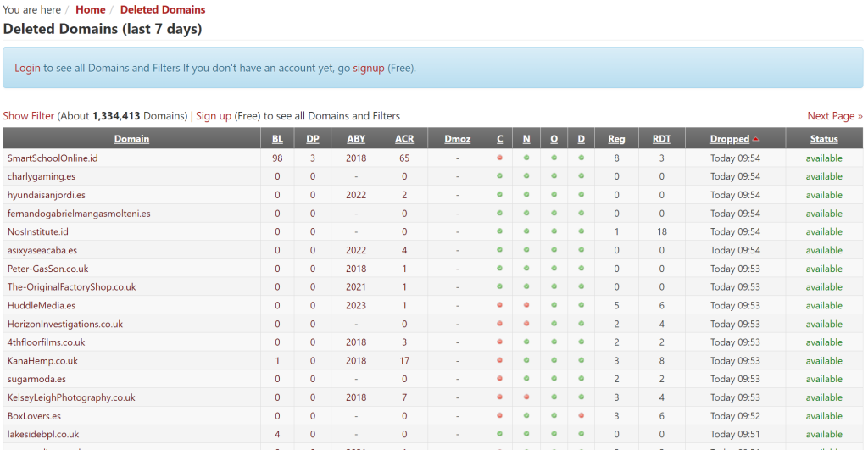
Task: Click the green C dot for Peter-GasSon.co.uk
Action: point(499,268)
